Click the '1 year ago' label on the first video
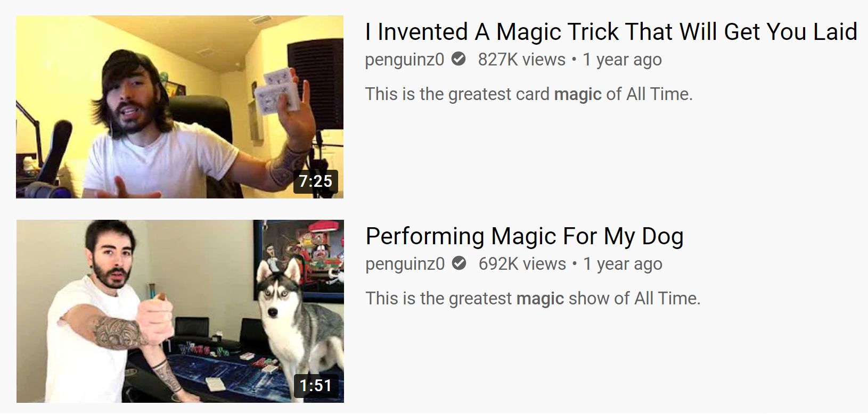 [x=622, y=60]
